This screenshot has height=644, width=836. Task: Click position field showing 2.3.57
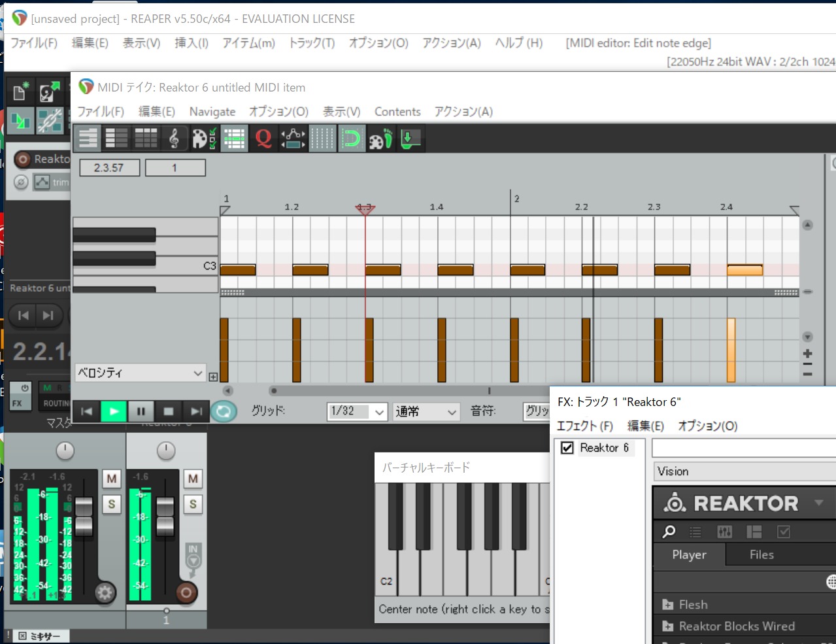(110, 168)
